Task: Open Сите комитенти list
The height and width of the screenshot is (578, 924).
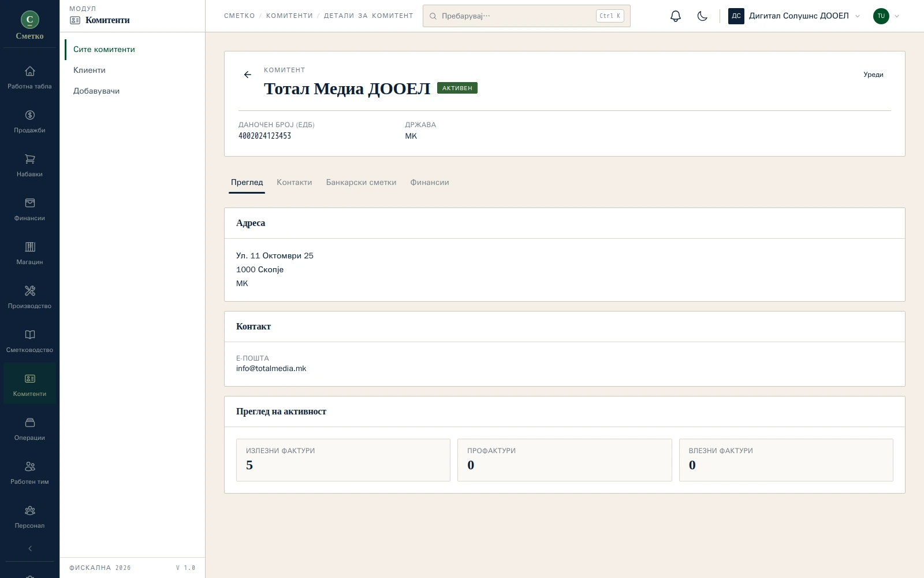Action: pos(133,50)
